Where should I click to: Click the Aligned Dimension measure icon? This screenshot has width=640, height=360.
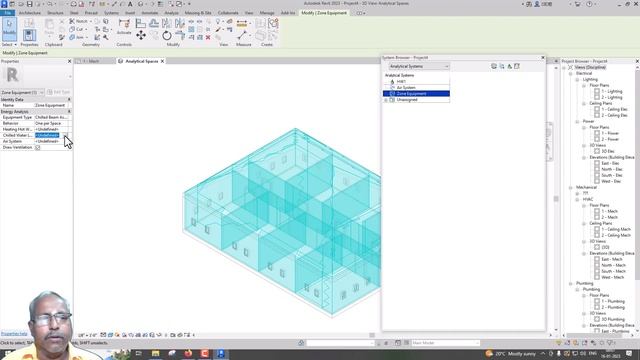pos(242,24)
